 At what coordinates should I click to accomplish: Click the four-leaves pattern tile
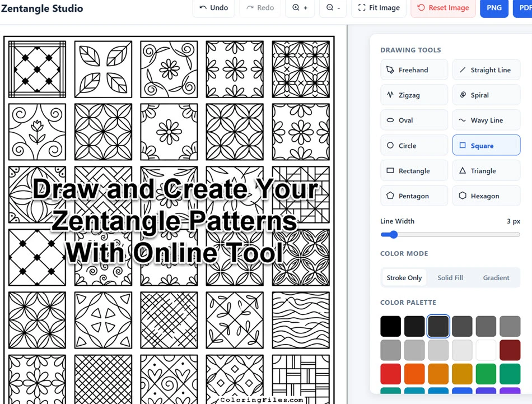(103, 69)
